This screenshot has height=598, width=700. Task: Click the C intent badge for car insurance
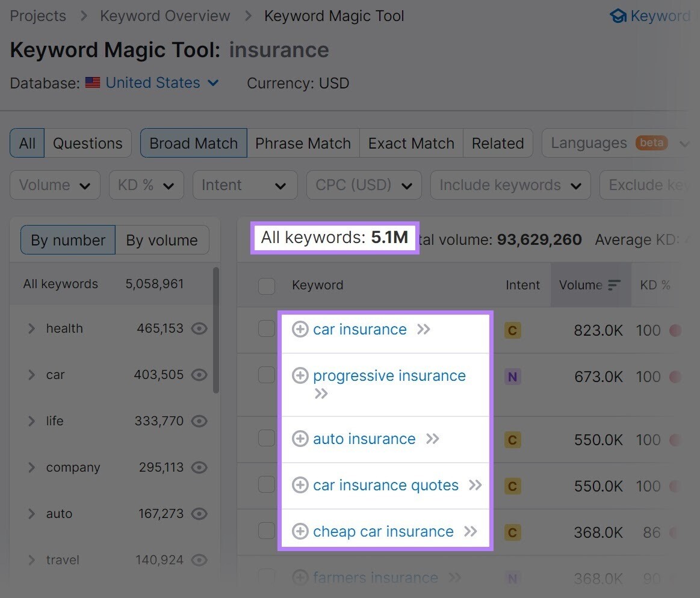pos(512,330)
